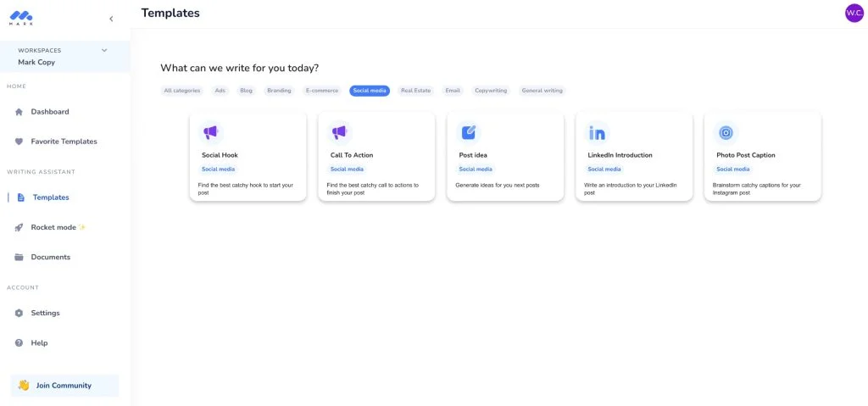The image size is (868, 406).
Task: Filter templates by Real Estate
Action: tap(415, 91)
